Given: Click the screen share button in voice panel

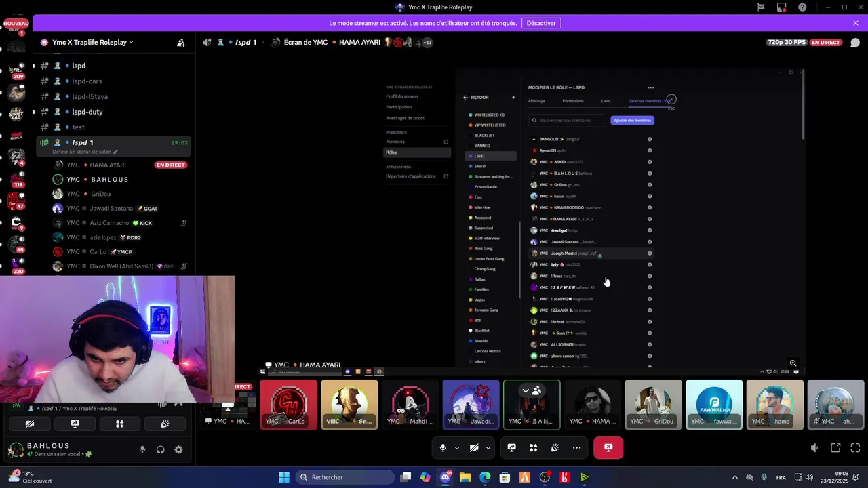Looking at the screenshot, I should pyautogui.click(x=75, y=424).
